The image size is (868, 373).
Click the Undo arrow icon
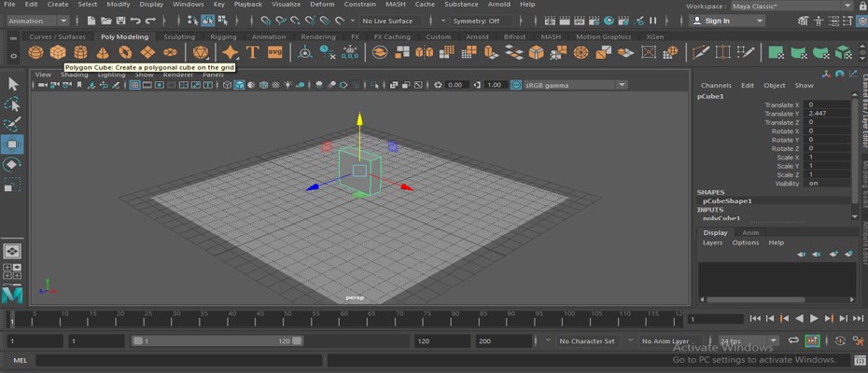(x=136, y=21)
